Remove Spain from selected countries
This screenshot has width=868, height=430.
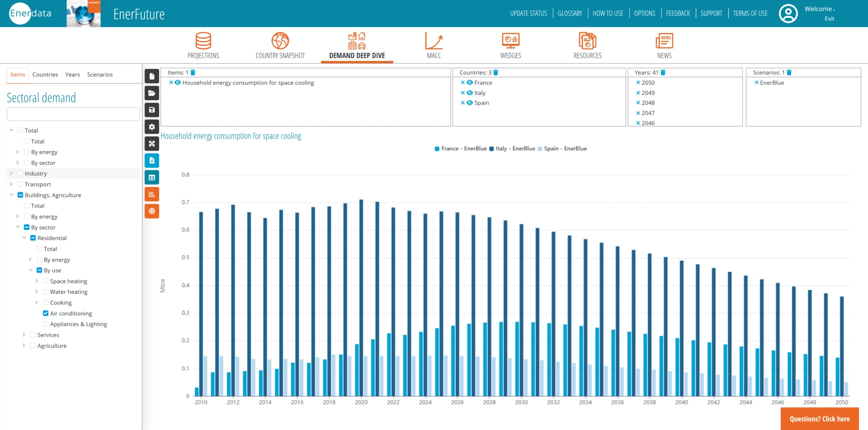(x=462, y=103)
